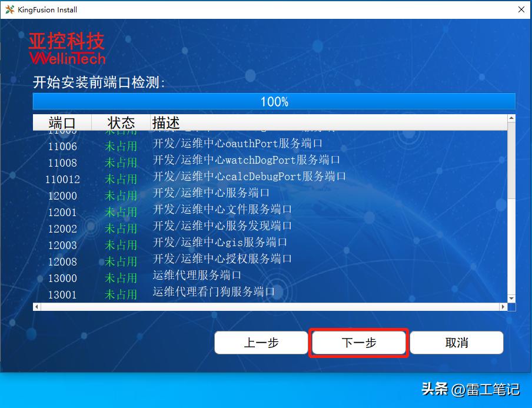Click the down arrow of vertical scrollbar
Screen dimensions: 532x408
pos(510,297)
